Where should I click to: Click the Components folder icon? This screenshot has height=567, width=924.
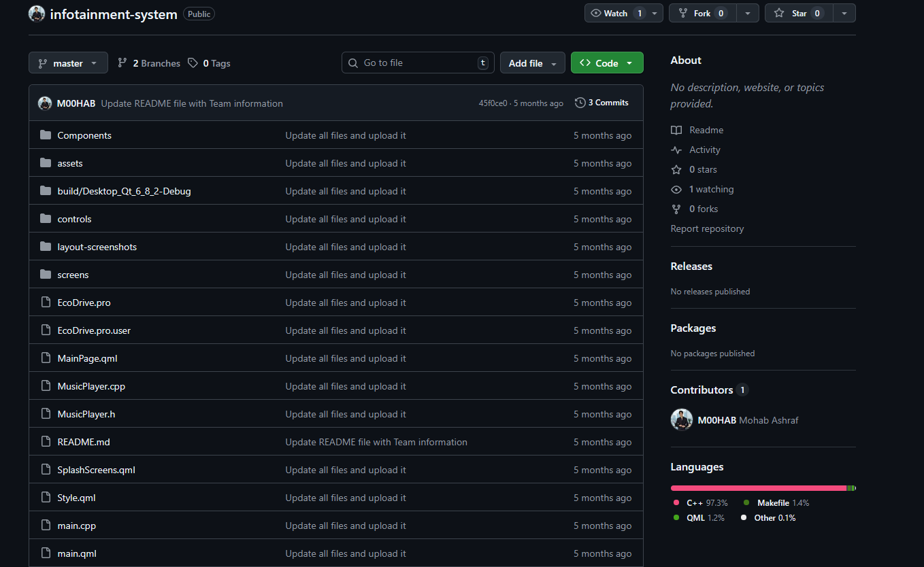click(x=46, y=135)
